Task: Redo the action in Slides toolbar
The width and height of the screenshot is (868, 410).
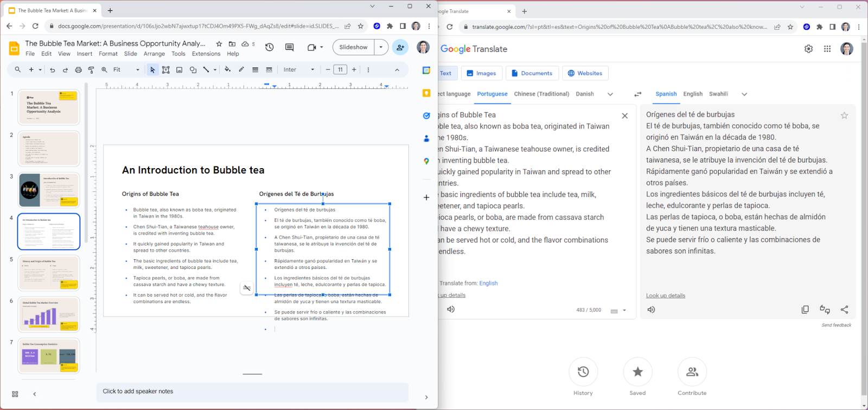Action: tap(66, 69)
